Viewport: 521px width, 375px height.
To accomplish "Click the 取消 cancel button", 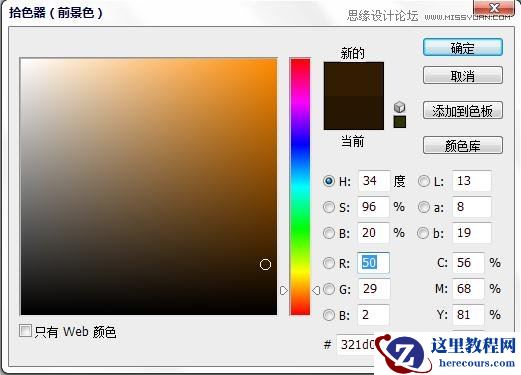I will (x=463, y=75).
